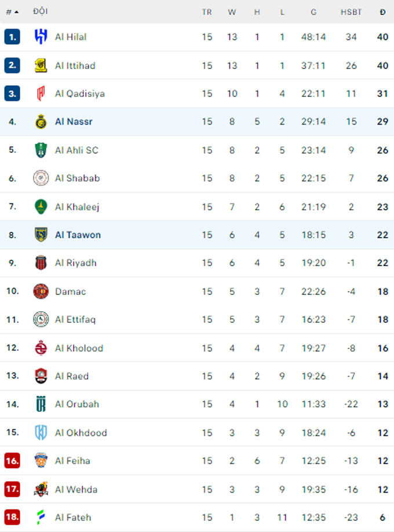Click the TR column header
Image resolution: width=394 pixels, height=532 pixels.
coord(207,10)
